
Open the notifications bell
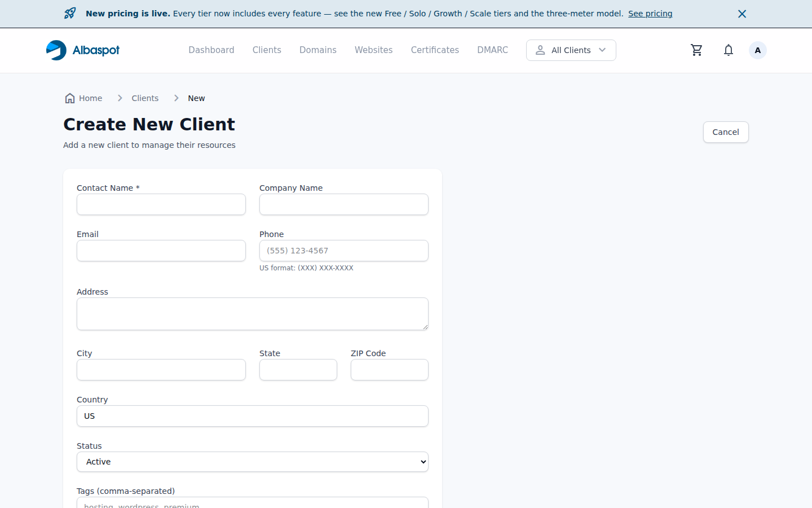[729, 50]
